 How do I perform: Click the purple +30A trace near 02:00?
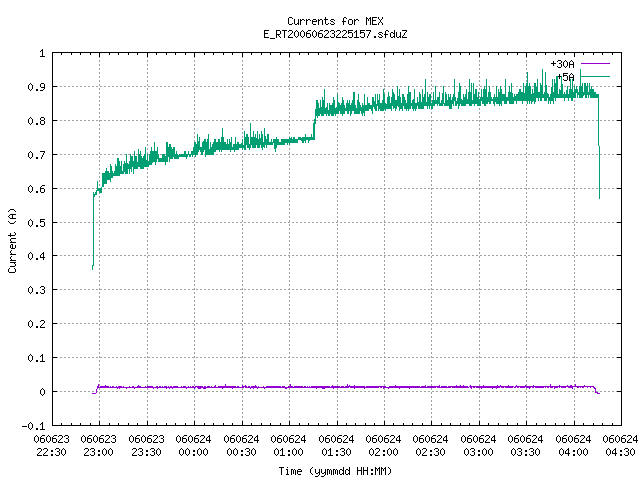tap(384, 387)
